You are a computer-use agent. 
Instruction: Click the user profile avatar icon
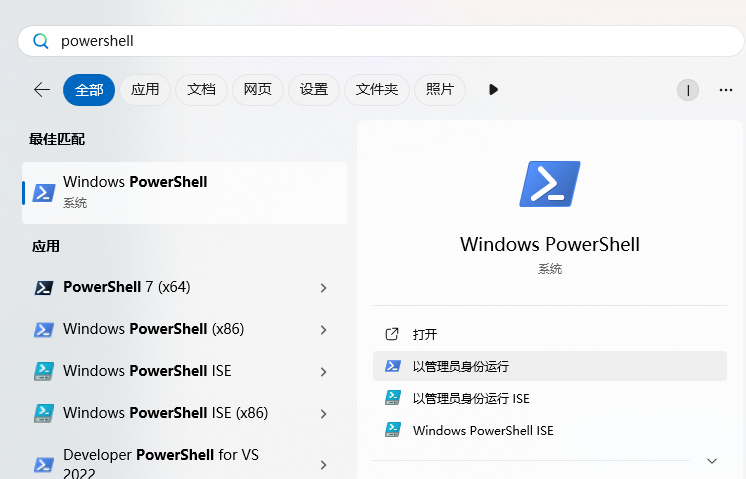click(x=687, y=90)
